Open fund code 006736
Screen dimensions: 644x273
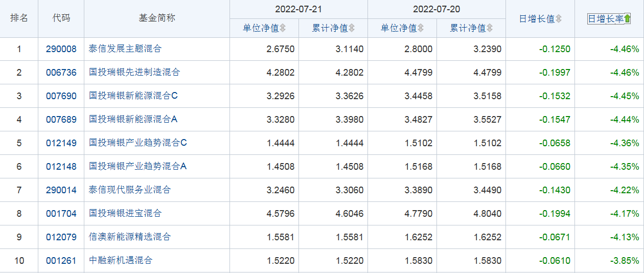coord(61,73)
